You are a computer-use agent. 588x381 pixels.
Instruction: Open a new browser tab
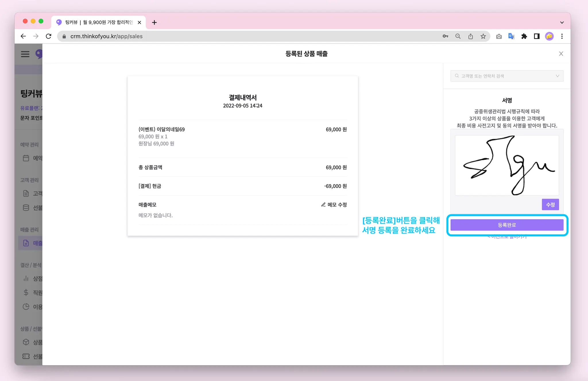(154, 22)
